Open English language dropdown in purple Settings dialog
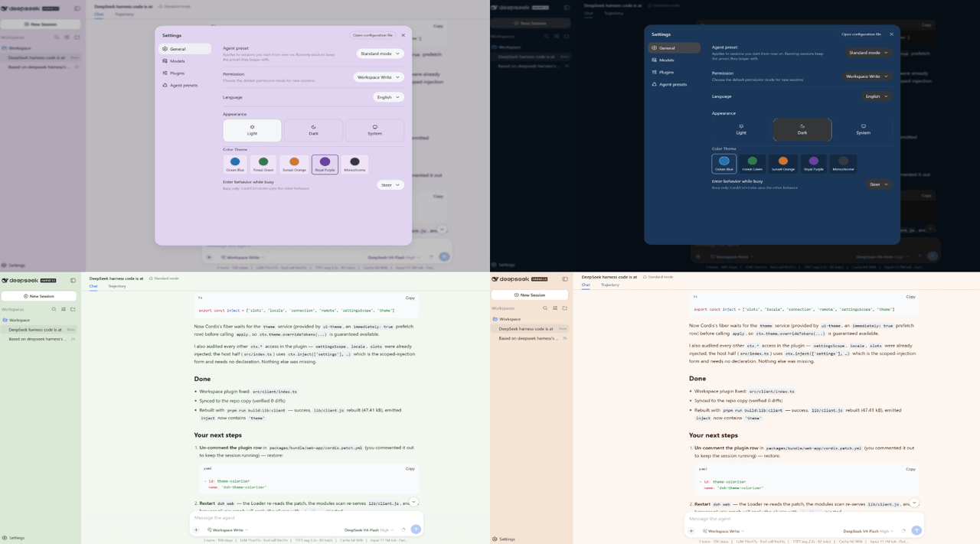 coord(388,97)
